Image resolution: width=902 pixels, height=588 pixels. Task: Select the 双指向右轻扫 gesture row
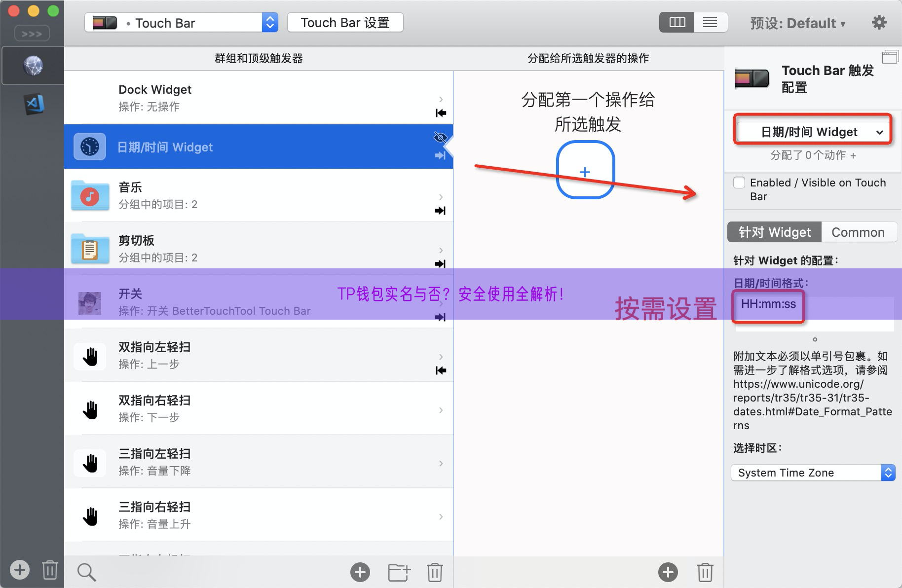[x=259, y=408]
